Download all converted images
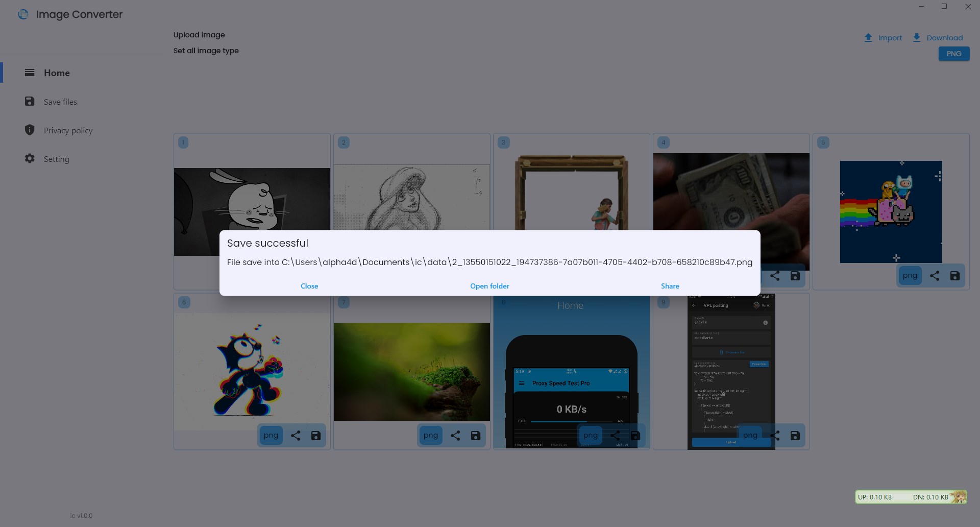980x527 pixels. click(937, 38)
